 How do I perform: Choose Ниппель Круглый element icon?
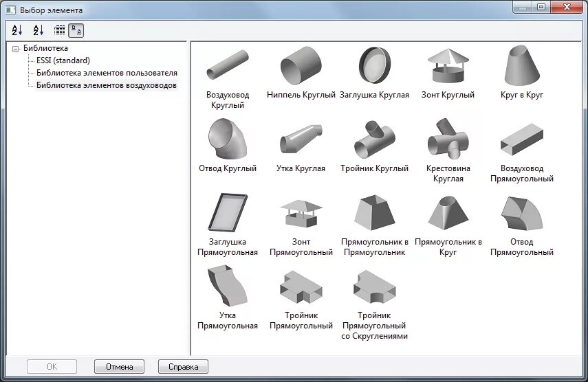click(301, 65)
